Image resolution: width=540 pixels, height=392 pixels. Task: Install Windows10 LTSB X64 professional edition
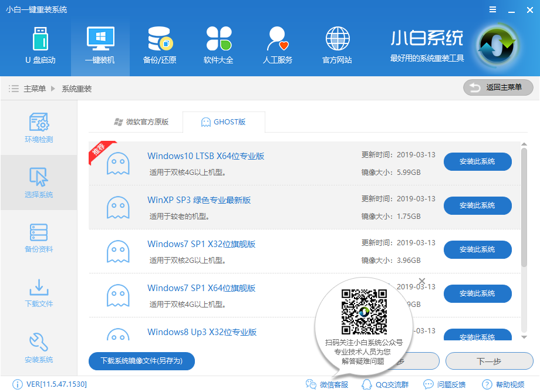(x=477, y=161)
